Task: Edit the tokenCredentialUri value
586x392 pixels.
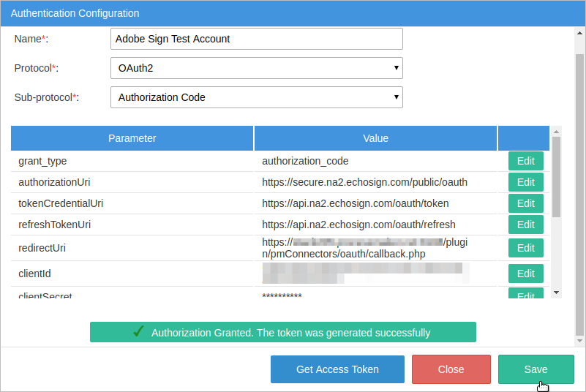Action: (x=525, y=203)
